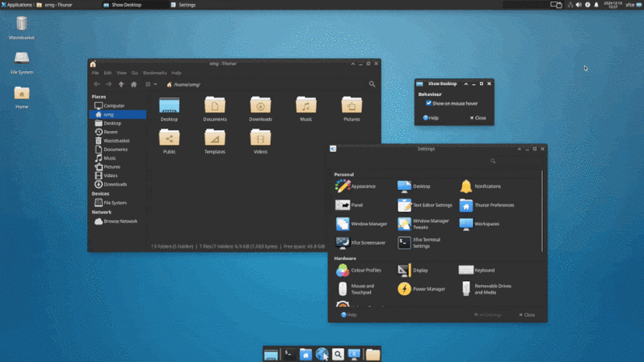
Task: Open the Appearance settings icon
Action: pos(343,186)
